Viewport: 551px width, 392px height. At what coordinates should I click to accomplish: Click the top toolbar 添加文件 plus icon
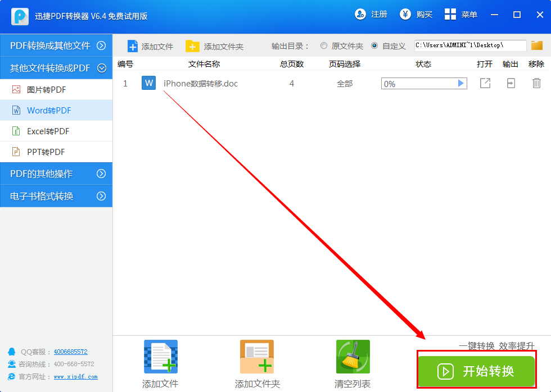pos(133,46)
